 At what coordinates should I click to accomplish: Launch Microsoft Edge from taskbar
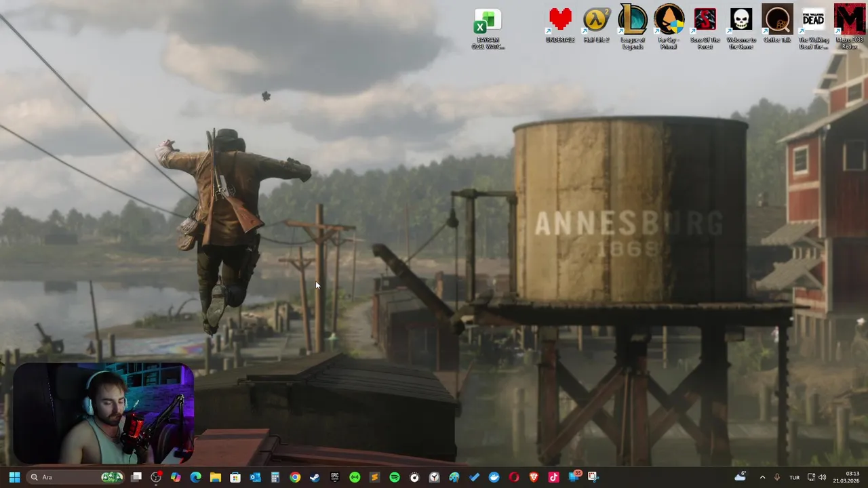coord(195,477)
